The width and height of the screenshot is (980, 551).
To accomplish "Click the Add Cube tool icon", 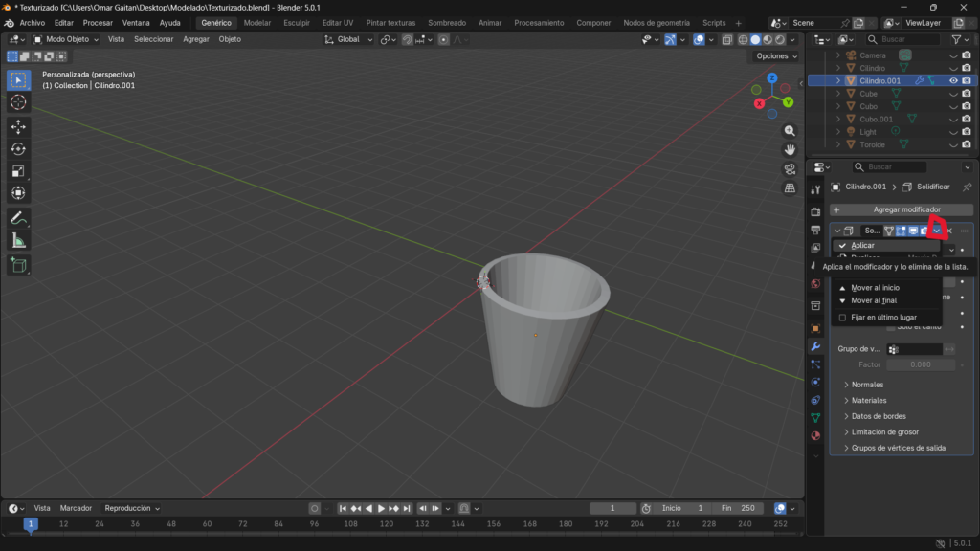I will point(18,265).
